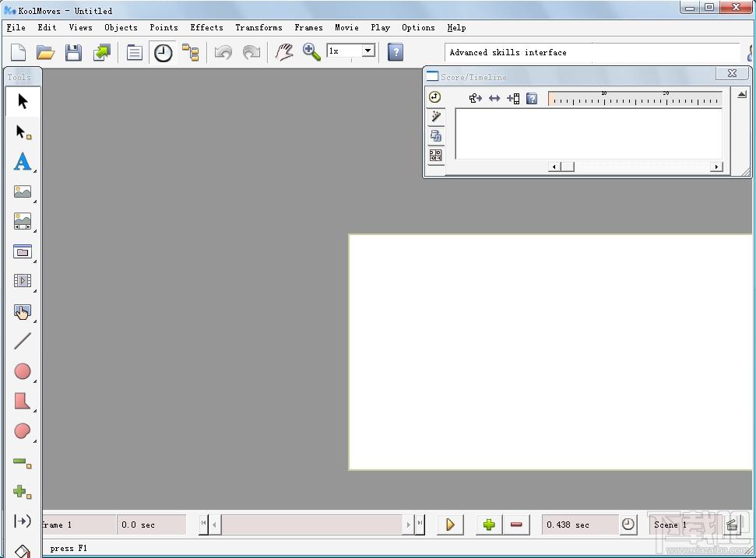Expand the import image tool flyout
The height and width of the screenshot is (558, 756).
coord(35,201)
